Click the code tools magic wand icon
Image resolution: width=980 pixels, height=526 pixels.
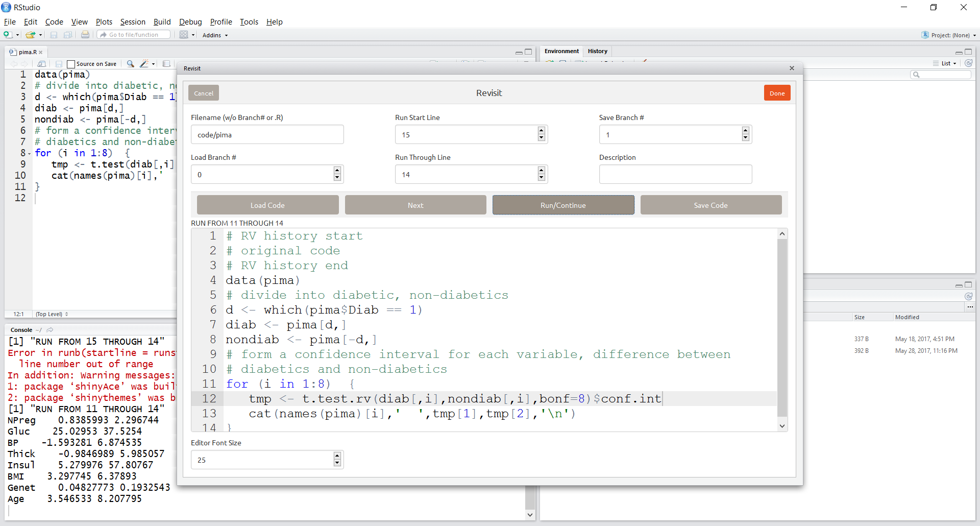[x=144, y=64]
